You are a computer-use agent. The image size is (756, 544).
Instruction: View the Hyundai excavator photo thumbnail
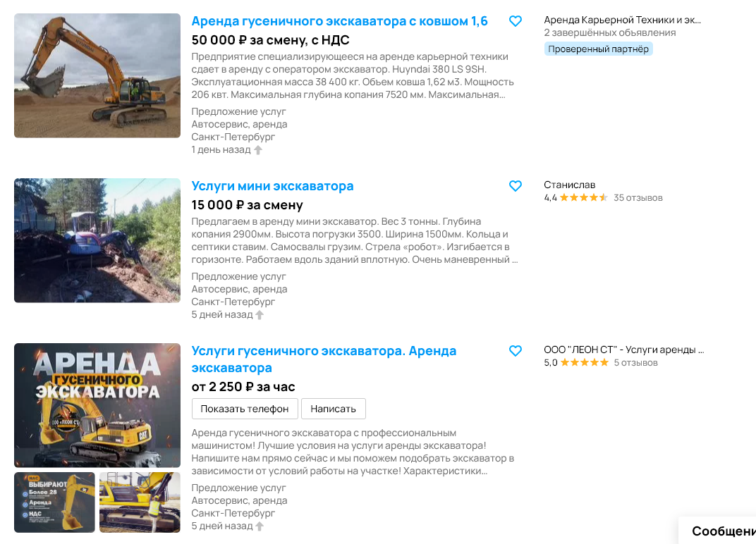click(x=97, y=75)
